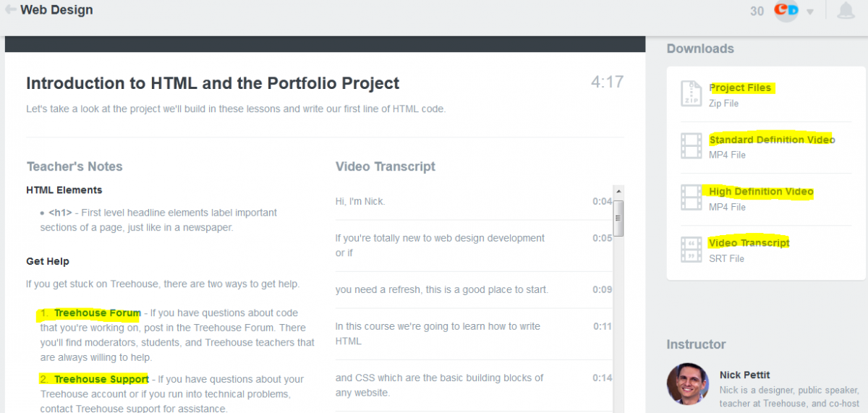Click the Video Transcript SRT file icon
Viewport: 868px width, 413px height.
click(x=691, y=250)
